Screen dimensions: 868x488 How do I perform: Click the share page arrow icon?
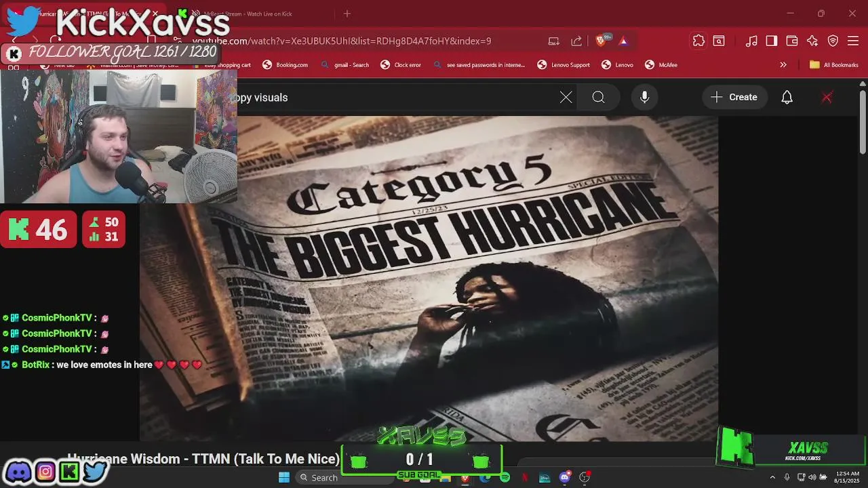[x=576, y=41]
